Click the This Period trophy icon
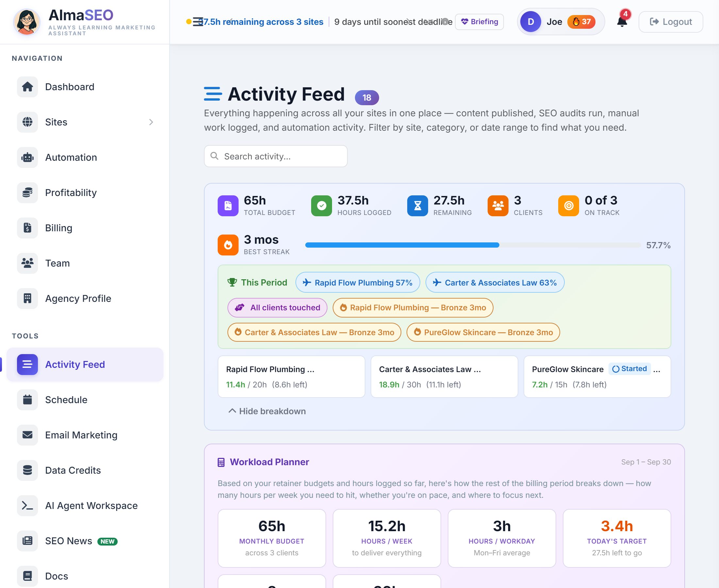This screenshot has height=588, width=719. click(232, 282)
